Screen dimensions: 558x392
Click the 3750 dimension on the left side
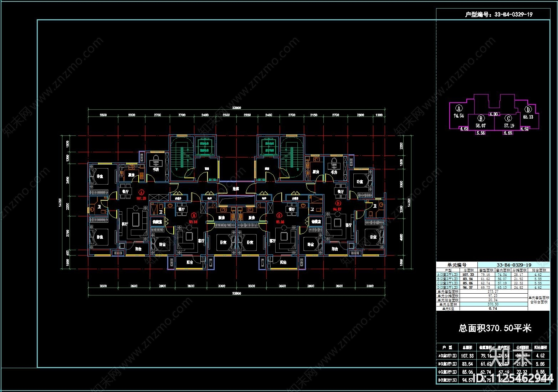pos(68,234)
